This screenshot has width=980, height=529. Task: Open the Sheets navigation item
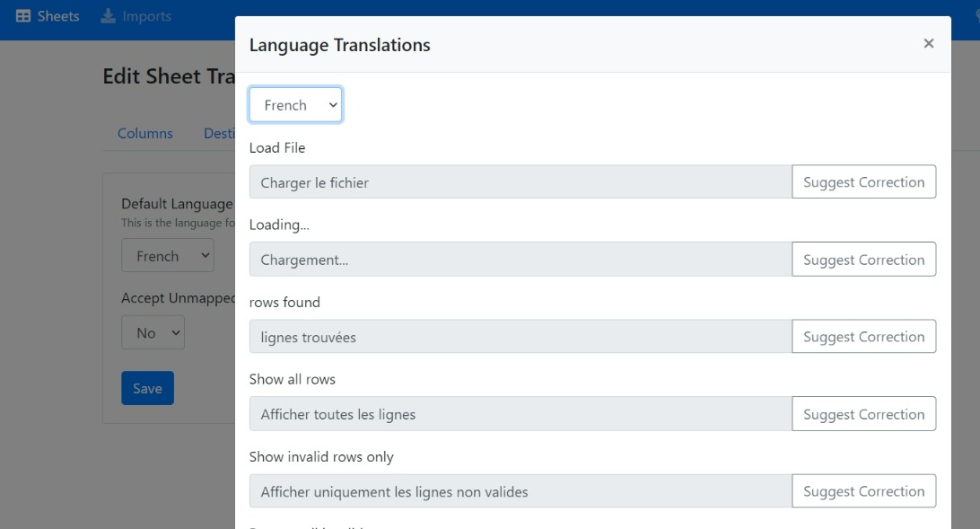pyautogui.click(x=48, y=16)
